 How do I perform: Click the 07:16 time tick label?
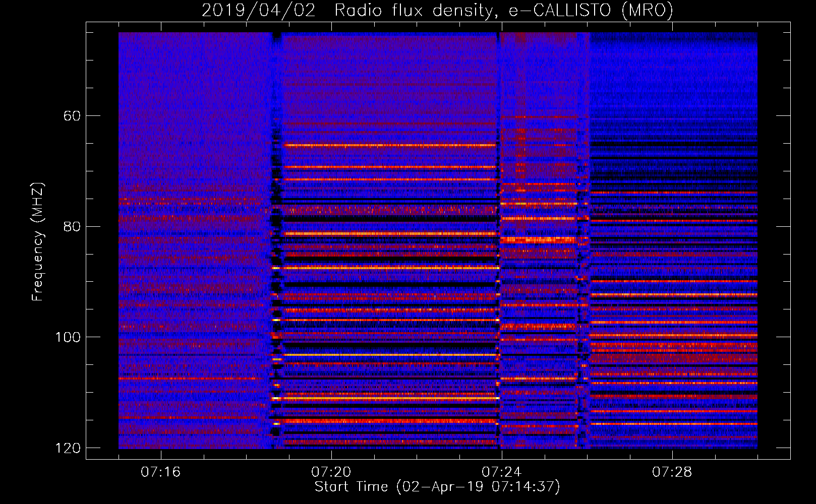pyautogui.click(x=161, y=472)
